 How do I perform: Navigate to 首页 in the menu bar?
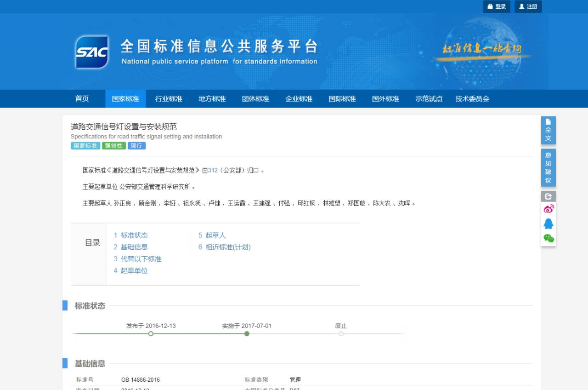pyautogui.click(x=81, y=98)
